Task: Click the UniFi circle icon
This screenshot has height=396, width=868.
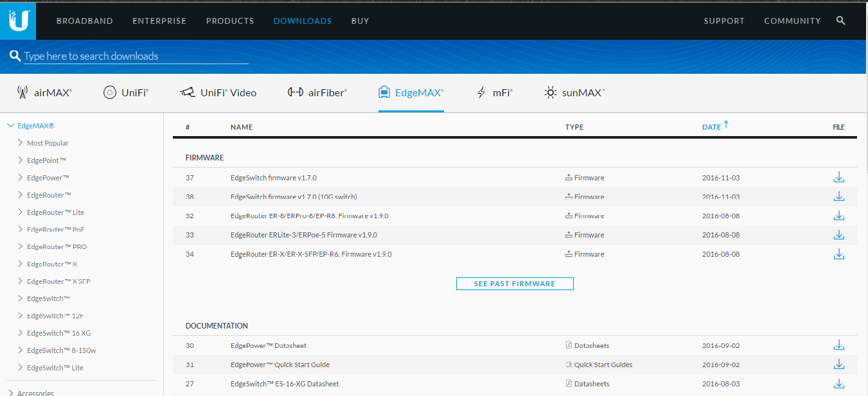Action: [110, 92]
